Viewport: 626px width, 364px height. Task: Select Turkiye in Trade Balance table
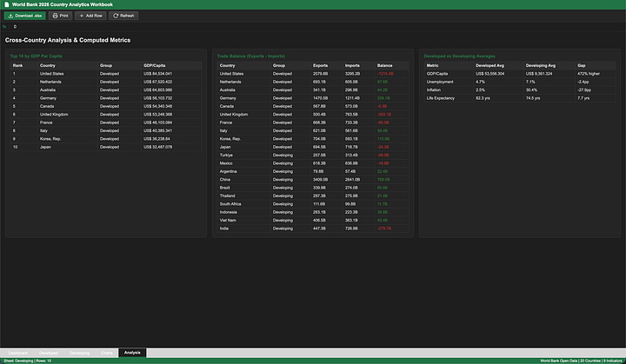point(226,156)
